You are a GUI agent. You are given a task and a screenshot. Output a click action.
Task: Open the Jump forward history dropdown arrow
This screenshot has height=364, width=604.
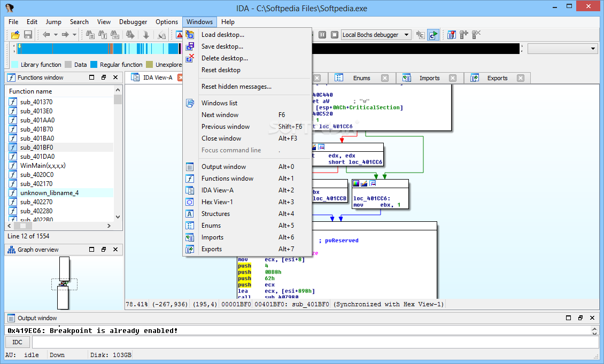pyautogui.click(x=75, y=35)
